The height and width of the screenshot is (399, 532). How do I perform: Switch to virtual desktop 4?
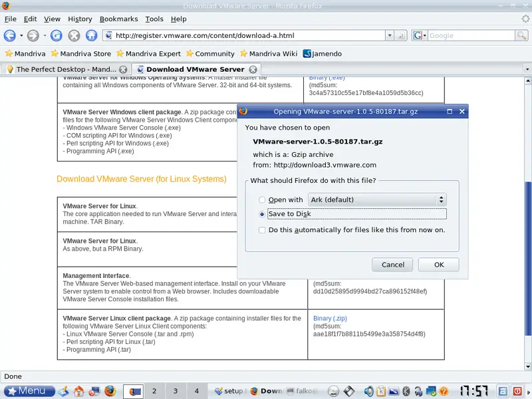tap(196, 391)
